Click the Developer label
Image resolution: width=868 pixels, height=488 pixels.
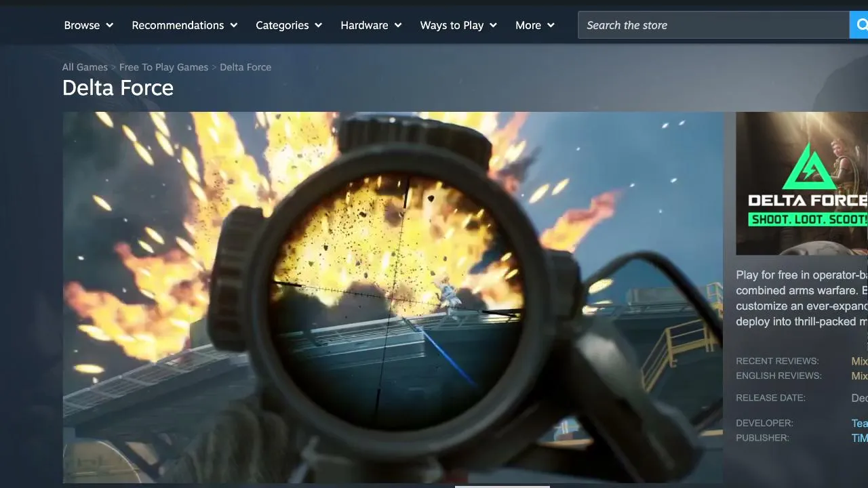(764, 423)
